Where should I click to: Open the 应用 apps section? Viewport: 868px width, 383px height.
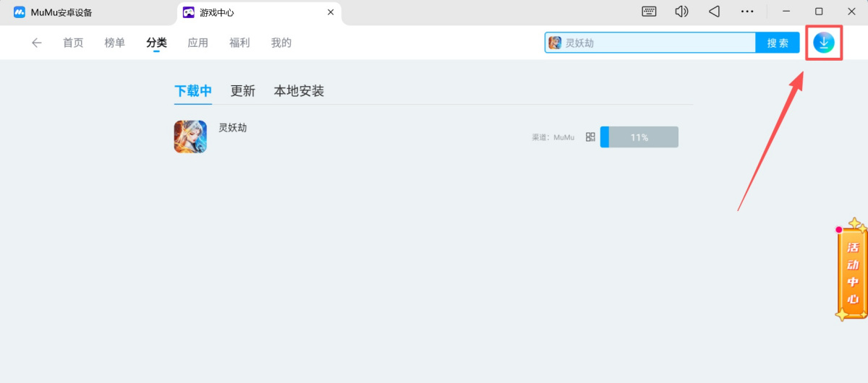tap(197, 43)
